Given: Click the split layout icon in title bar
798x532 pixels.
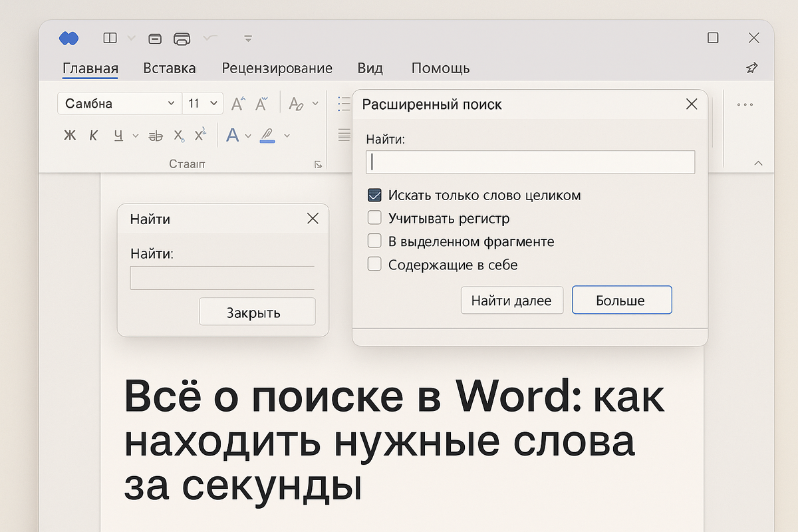Looking at the screenshot, I should tap(110, 38).
